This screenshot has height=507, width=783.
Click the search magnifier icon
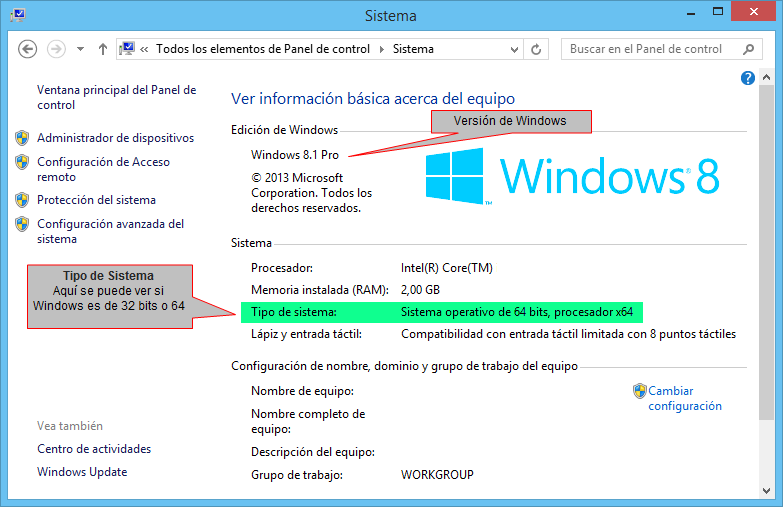748,49
